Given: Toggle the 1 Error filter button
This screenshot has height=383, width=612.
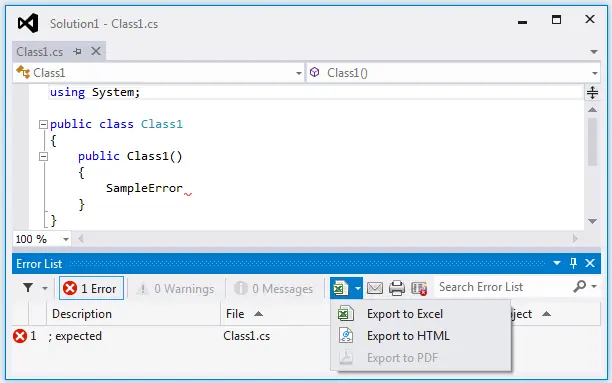Looking at the screenshot, I should [x=91, y=288].
